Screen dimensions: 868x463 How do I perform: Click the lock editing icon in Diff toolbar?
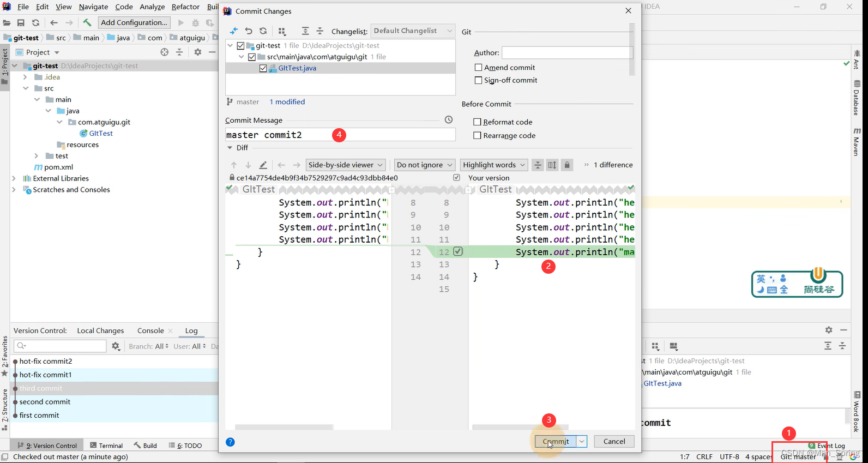[x=567, y=165]
